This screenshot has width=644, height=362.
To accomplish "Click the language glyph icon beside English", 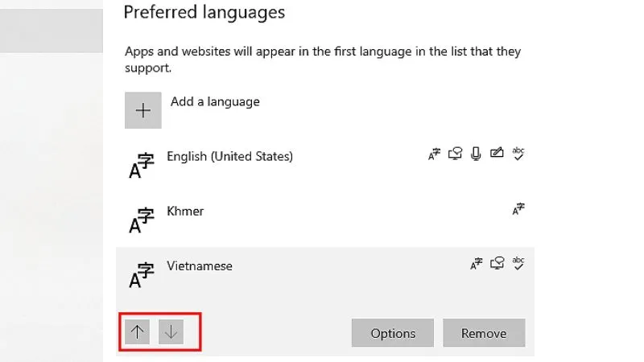I will 142,165.
